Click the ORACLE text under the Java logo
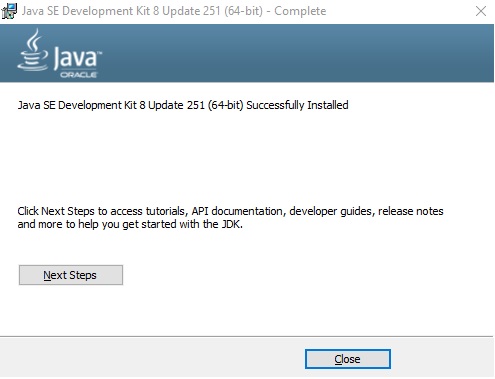The image size is (495, 379). (79, 75)
